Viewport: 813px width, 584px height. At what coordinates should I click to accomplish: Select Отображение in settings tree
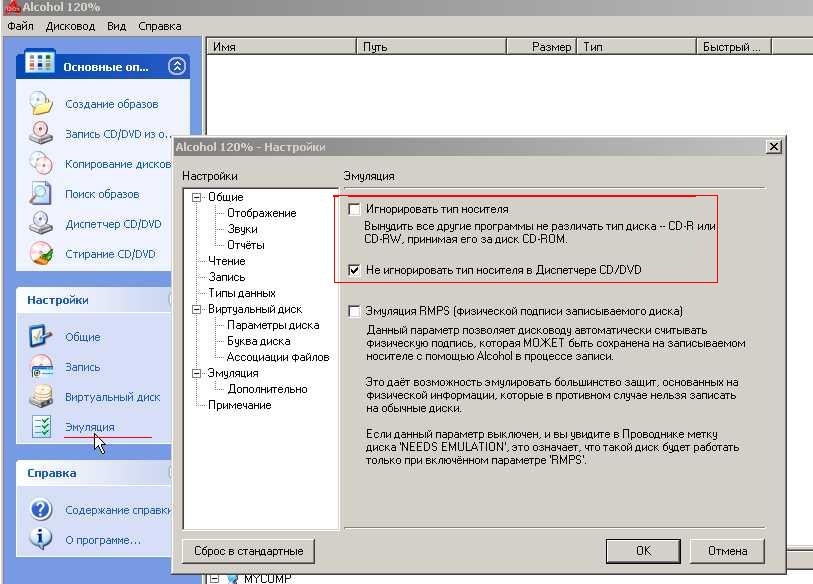point(261,213)
